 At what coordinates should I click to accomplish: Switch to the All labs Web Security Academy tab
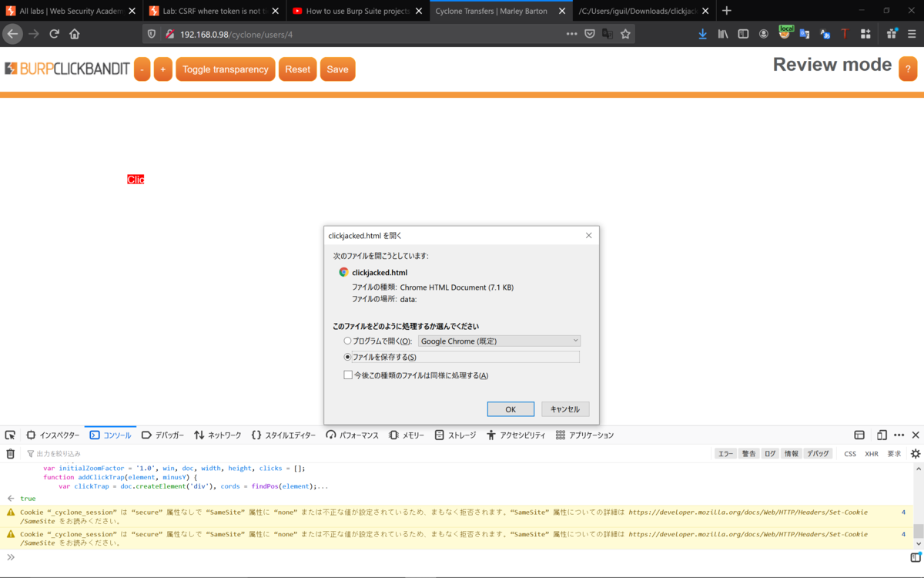click(71, 11)
